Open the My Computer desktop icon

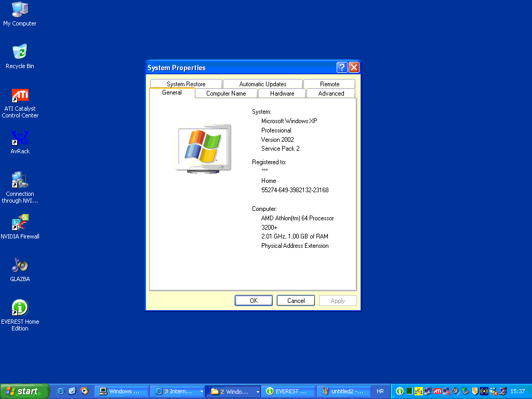click(20, 10)
